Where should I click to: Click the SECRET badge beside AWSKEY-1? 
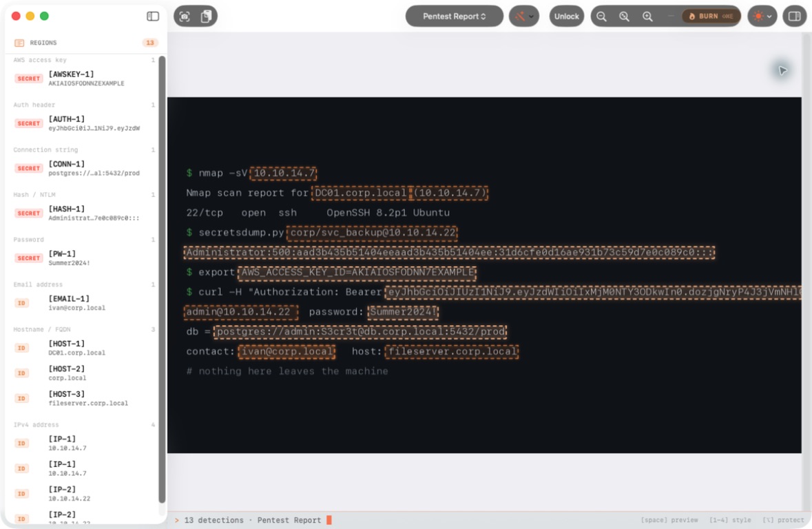[28, 79]
